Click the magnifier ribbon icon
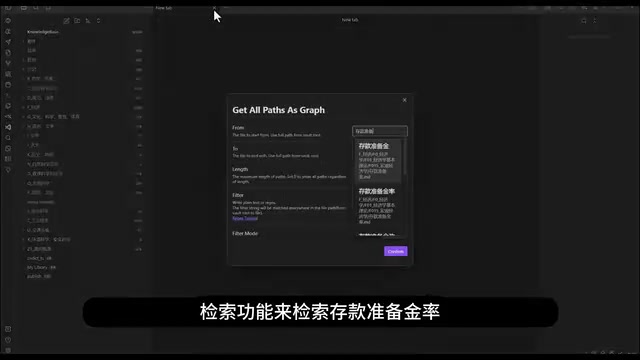Screen dimensions: 640x360 pyautogui.click(x=8, y=138)
